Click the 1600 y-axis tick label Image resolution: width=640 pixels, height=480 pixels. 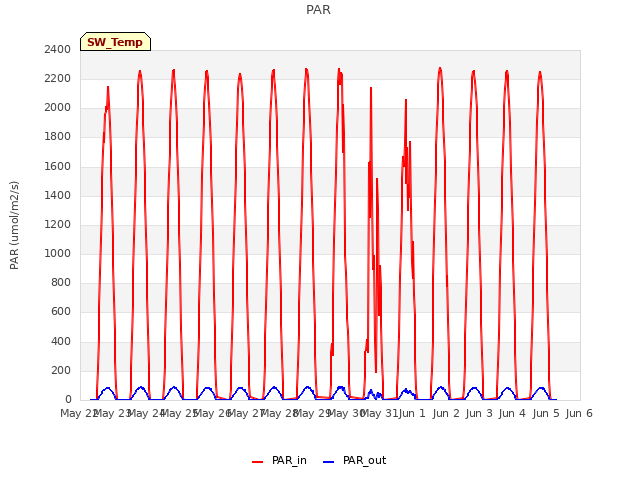coord(58,166)
